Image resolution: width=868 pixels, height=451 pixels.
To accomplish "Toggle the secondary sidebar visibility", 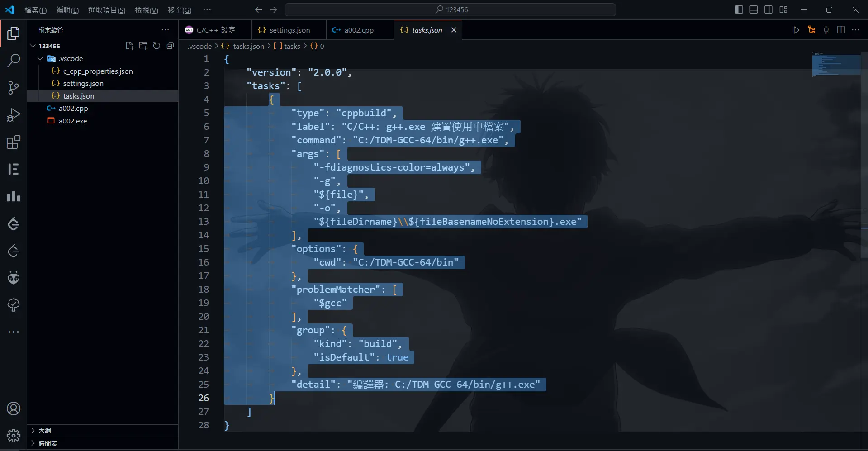I will tap(768, 9).
